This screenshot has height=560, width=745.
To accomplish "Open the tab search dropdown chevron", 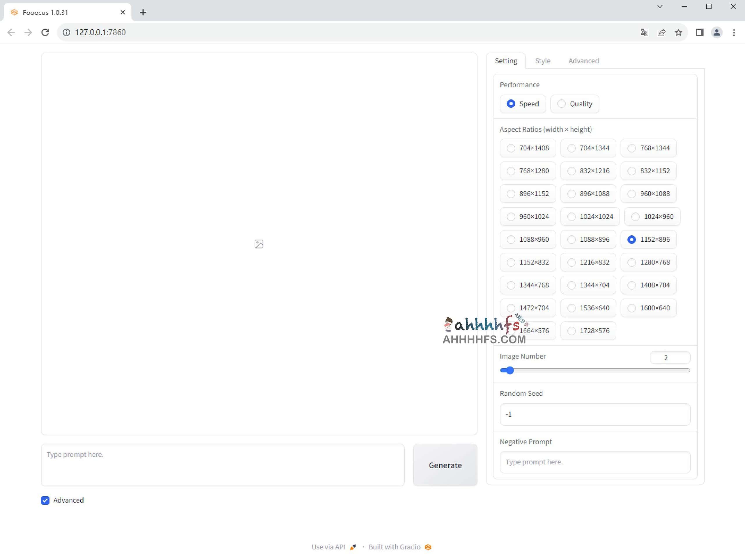I will pos(660,6).
